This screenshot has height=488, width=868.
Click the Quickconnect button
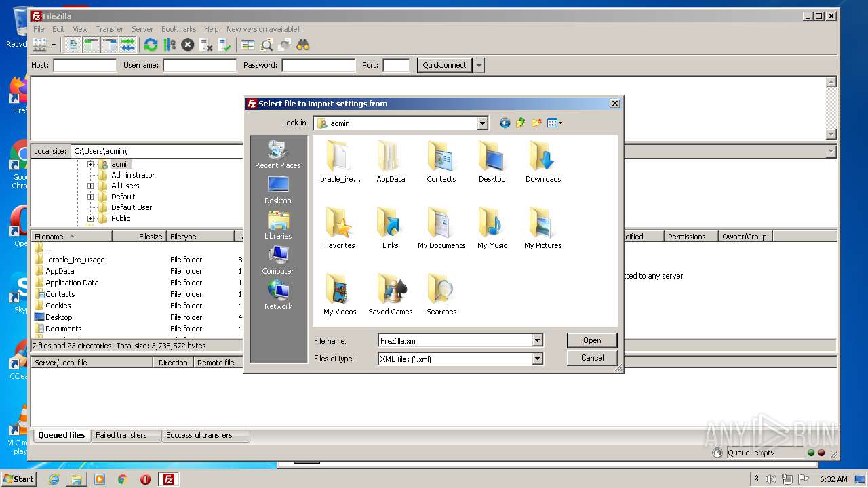tap(444, 65)
